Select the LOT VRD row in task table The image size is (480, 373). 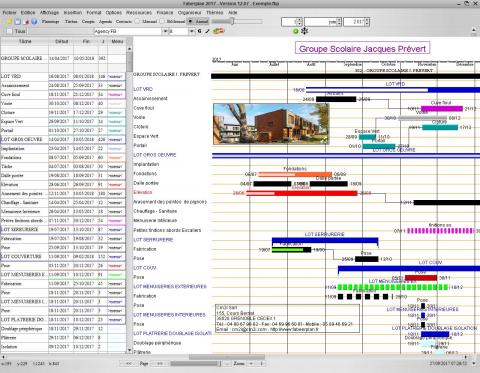click(x=63, y=76)
